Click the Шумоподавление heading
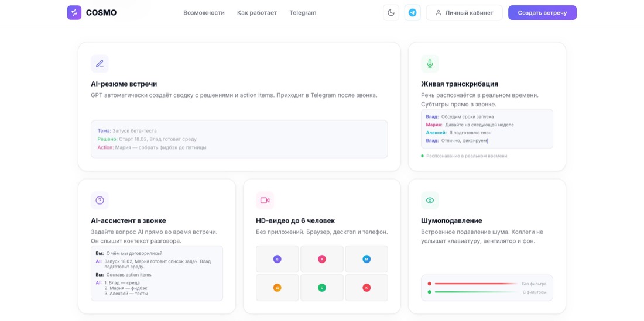 point(451,220)
